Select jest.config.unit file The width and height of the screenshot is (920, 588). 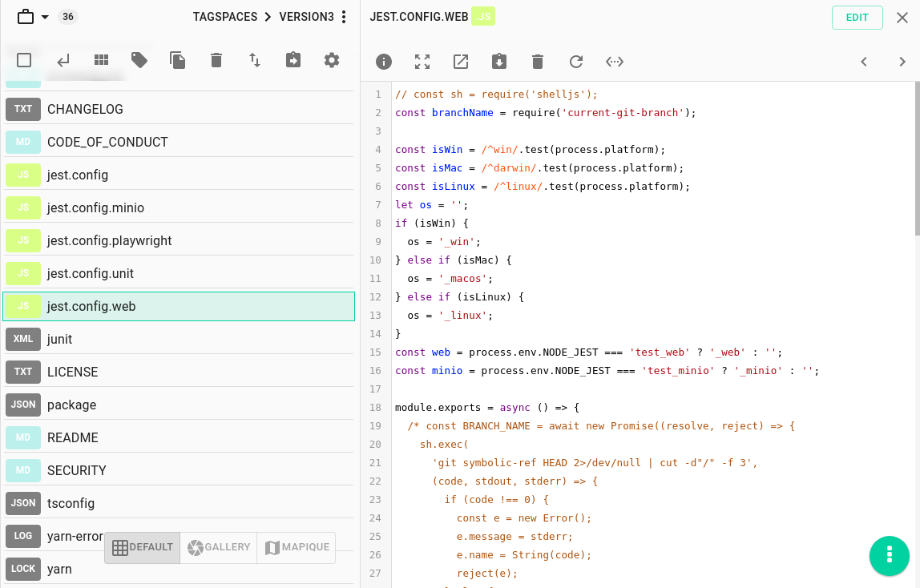179,273
